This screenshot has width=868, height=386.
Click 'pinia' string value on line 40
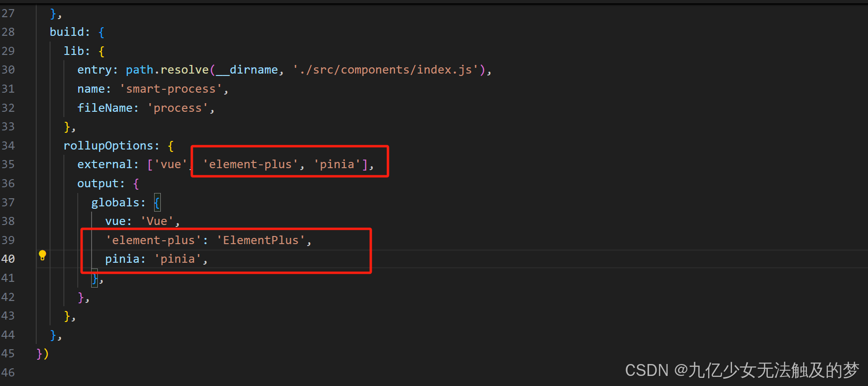[x=178, y=259]
